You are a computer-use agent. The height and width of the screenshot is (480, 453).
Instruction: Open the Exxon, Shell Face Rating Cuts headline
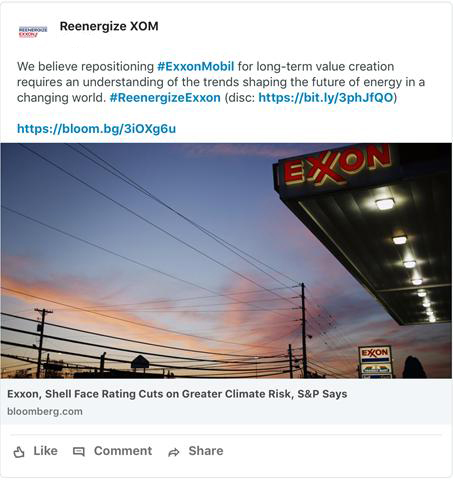point(177,394)
